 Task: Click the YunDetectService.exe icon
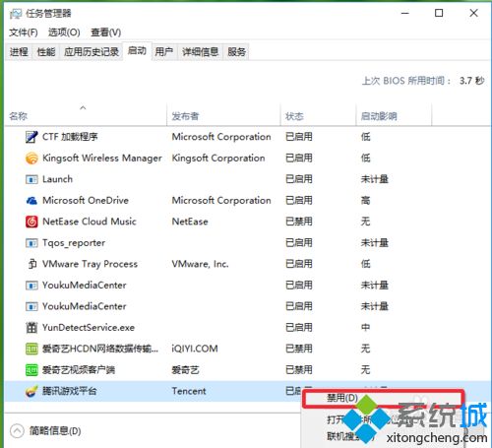tap(31, 328)
